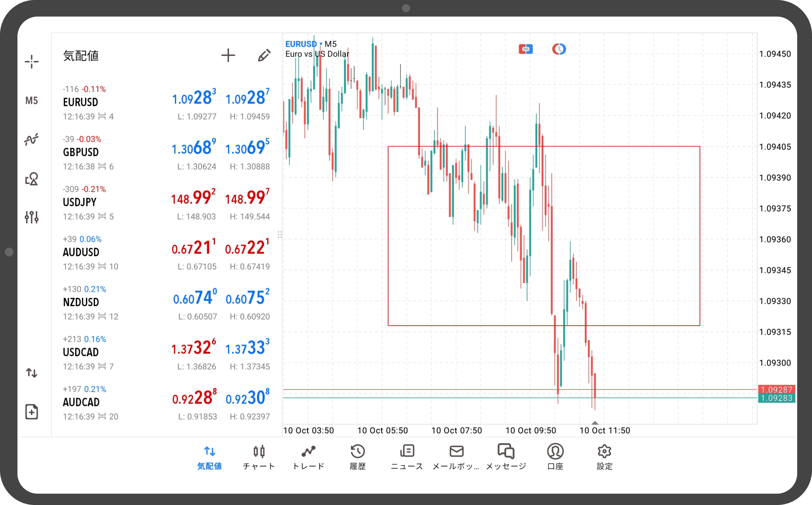The width and height of the screenshot is (812, 505).
Task: Open the indicators icon in left sidebar
Action: point(31,140)
